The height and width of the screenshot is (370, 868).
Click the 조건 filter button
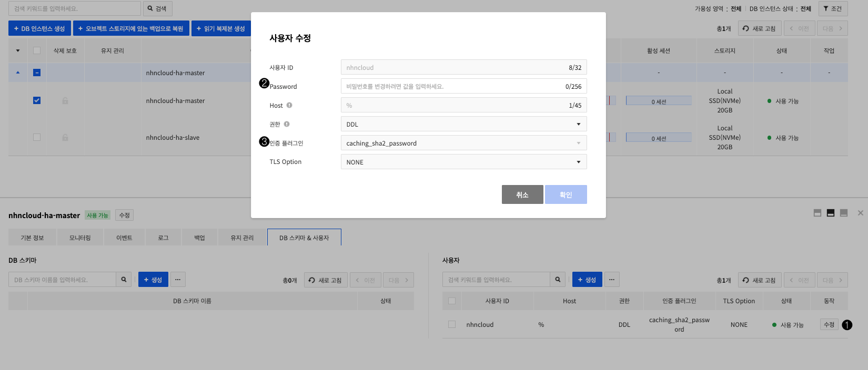(x=833, y=8)
